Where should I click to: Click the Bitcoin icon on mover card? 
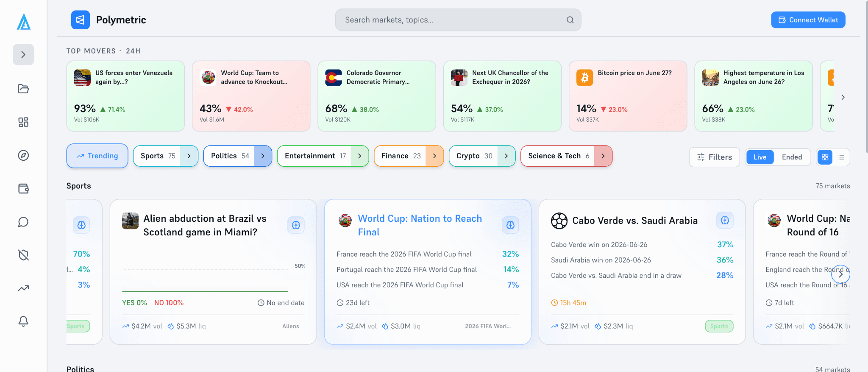click(x=584, y=78)
